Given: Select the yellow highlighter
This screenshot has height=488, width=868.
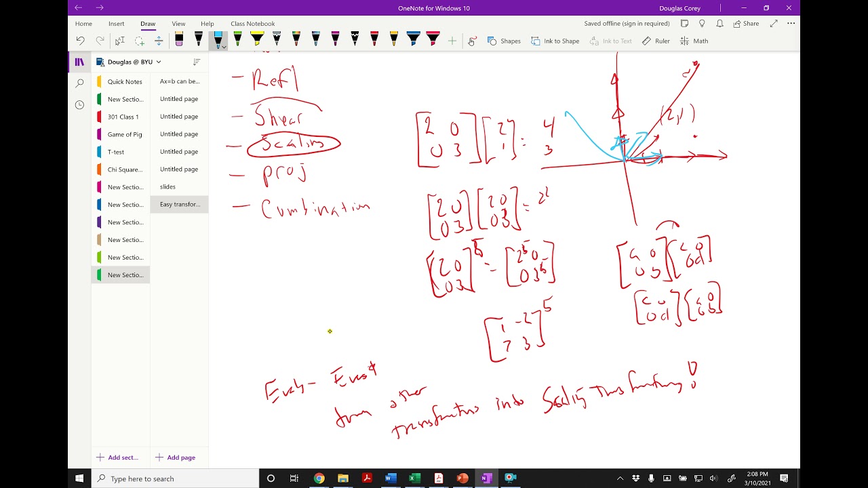Looking at the screenshot, I should coord(257,39).
